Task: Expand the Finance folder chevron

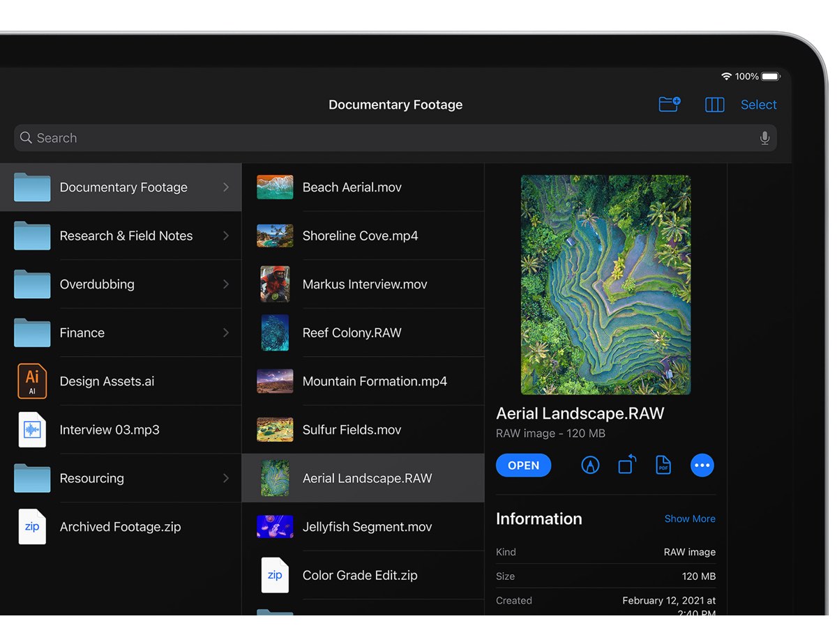Action: coord(226,332)
